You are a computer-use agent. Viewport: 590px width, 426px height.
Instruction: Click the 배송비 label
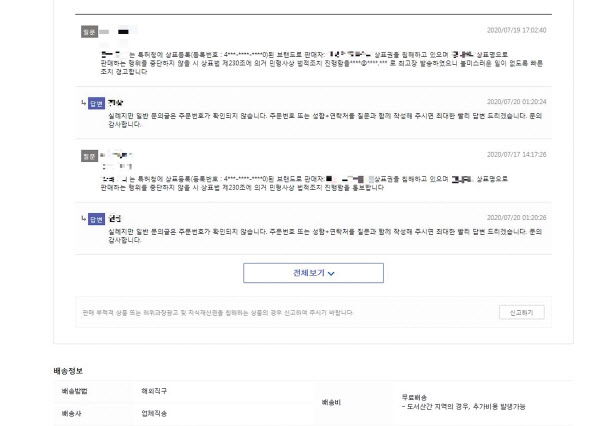coord(331,403)
